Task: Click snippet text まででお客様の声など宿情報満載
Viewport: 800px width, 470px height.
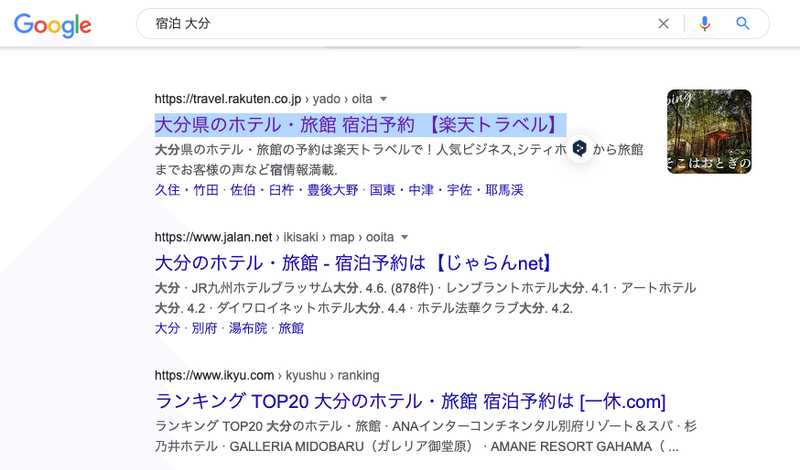Action: pyautogui.click(x=246, y=169)
